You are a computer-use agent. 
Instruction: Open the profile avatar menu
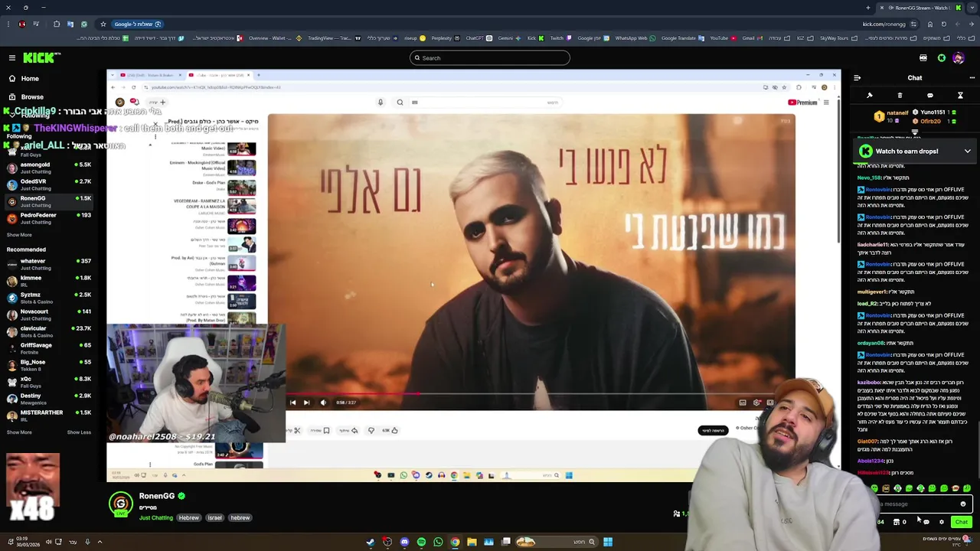click(959, 58)
